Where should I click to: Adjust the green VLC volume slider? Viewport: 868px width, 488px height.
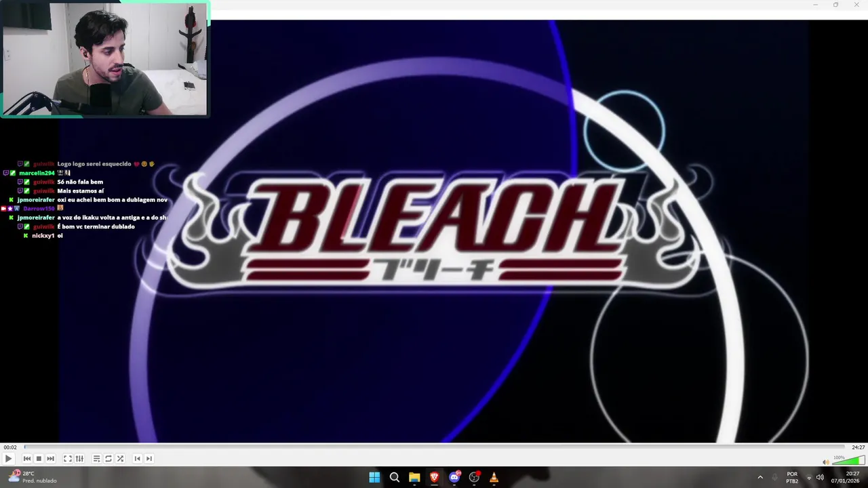848,461
